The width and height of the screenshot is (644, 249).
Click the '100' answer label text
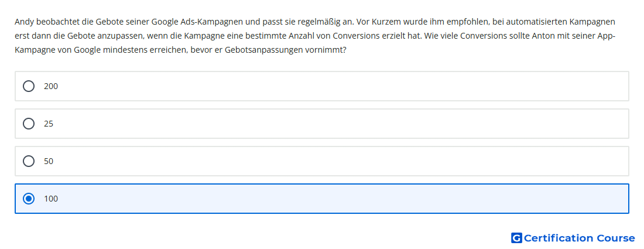[x=51, y=199]
